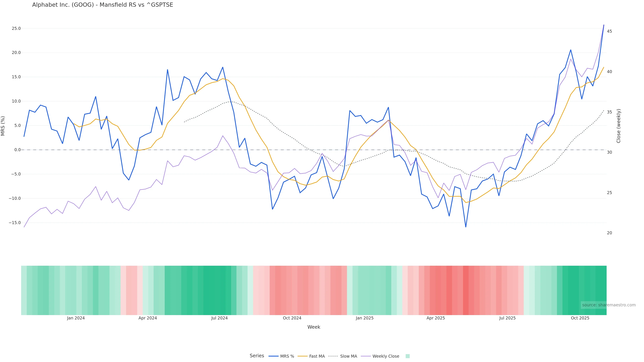Click the Jan 2024 x-axis label

pos(76,318)
